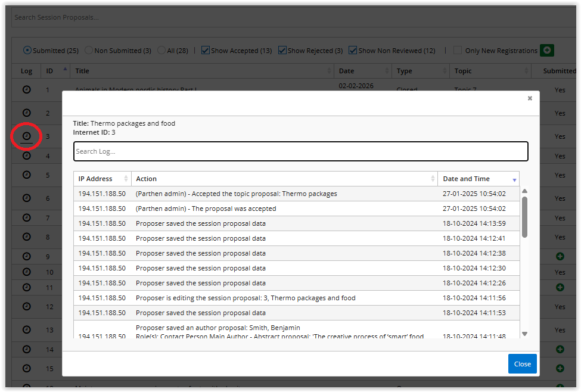The width and height of the screenshot is (581, 392).
Task: Click in the Search Log input field
Action: pos(300,151)
